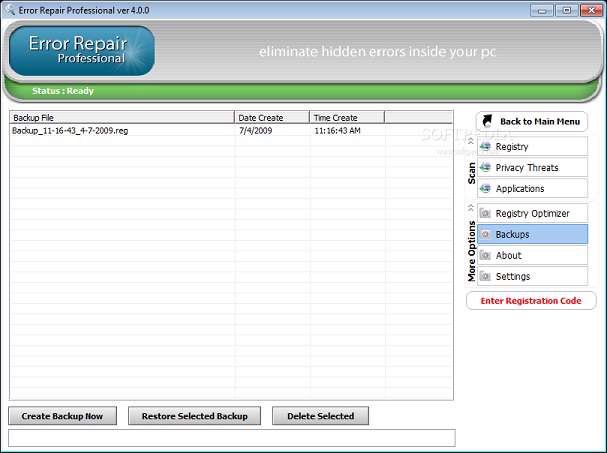Click the app icon in title bar
The width and height of the screenshot is (607, 453).
pyautogui.click(x=10, y=10)
